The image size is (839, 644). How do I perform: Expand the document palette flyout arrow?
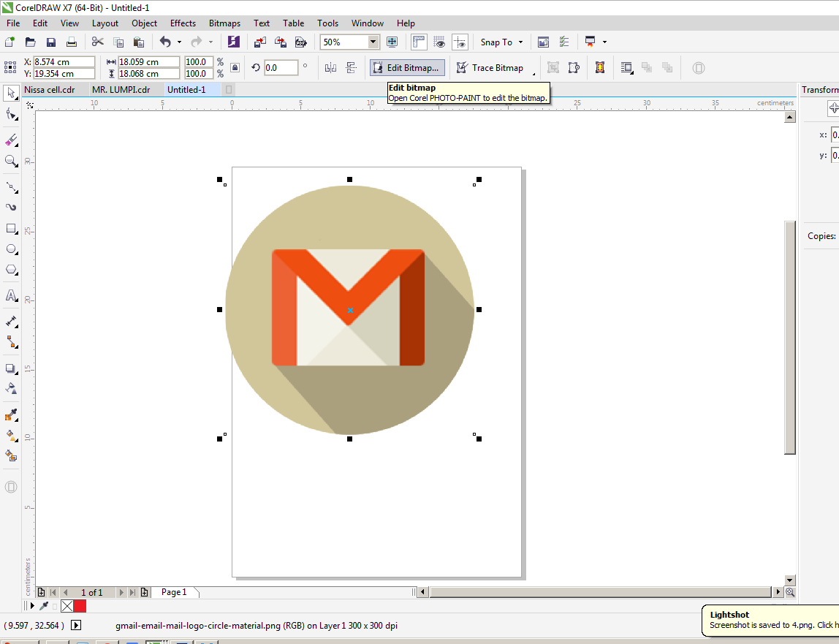pos(32,606)
